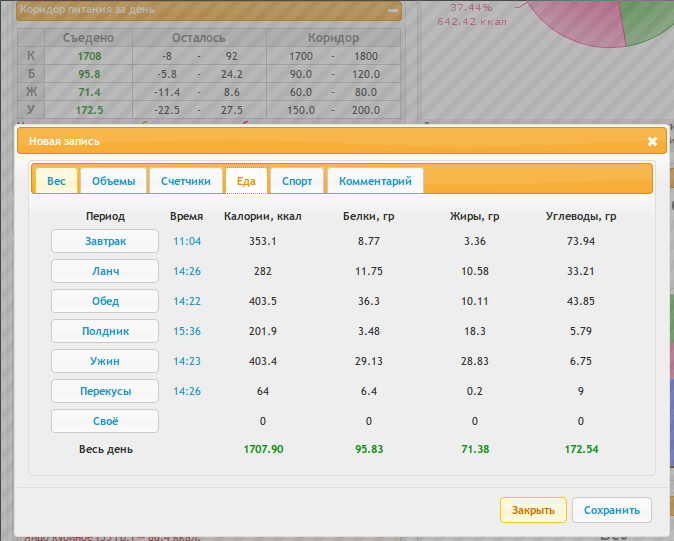
Task: Open the Ужин period button
Action: tap(105, 361)
